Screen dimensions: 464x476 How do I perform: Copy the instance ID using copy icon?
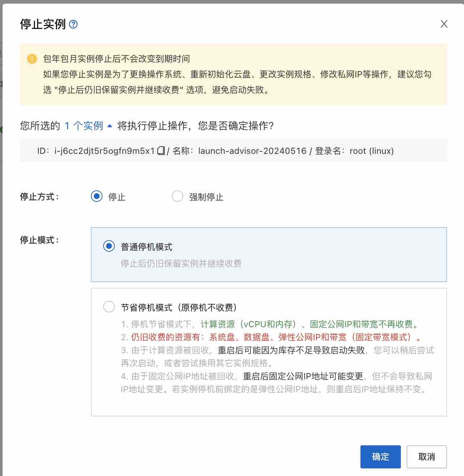click(161, 151)
